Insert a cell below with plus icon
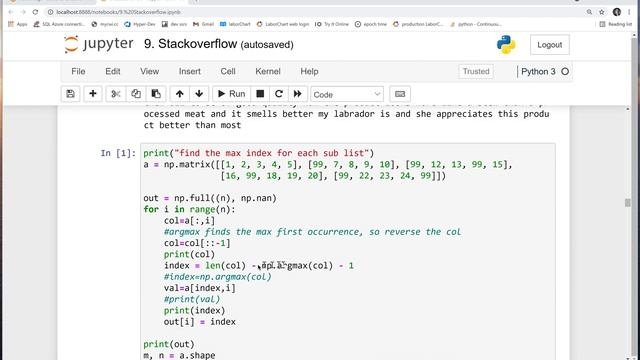Viewport: 640px width, 360px height. pyautogui.click(x=93, y=94)
